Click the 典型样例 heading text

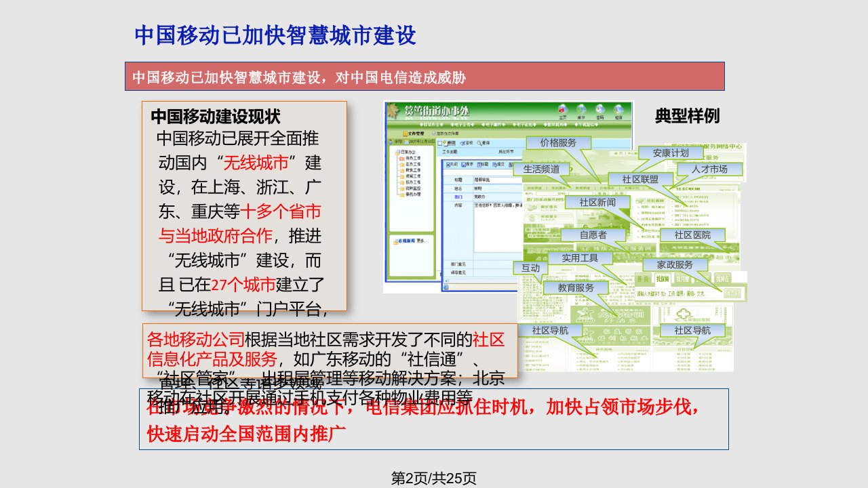(687, 116)
